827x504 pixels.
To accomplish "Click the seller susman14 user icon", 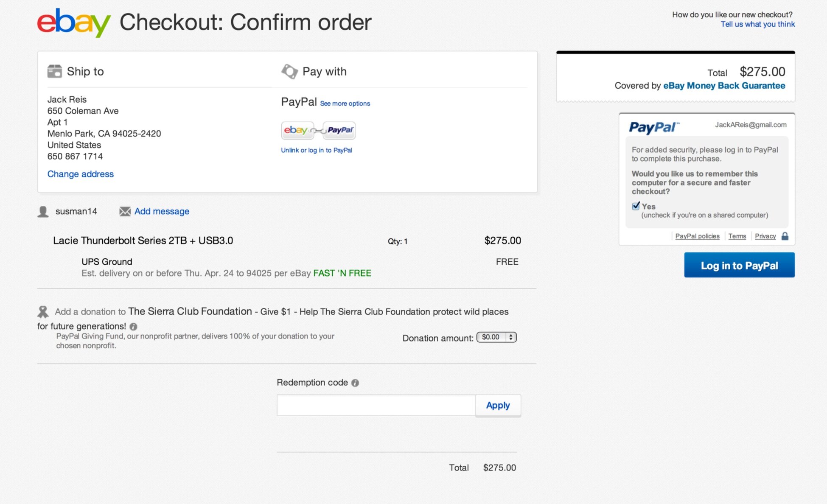I will [43, 211].
